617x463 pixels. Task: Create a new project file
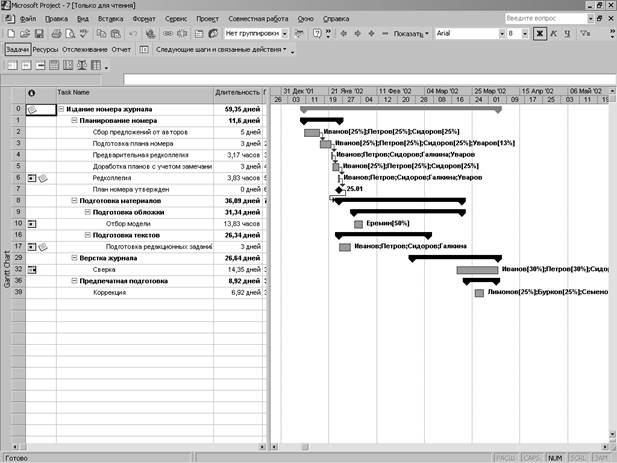pyautogui.click(x=11, y=34)
